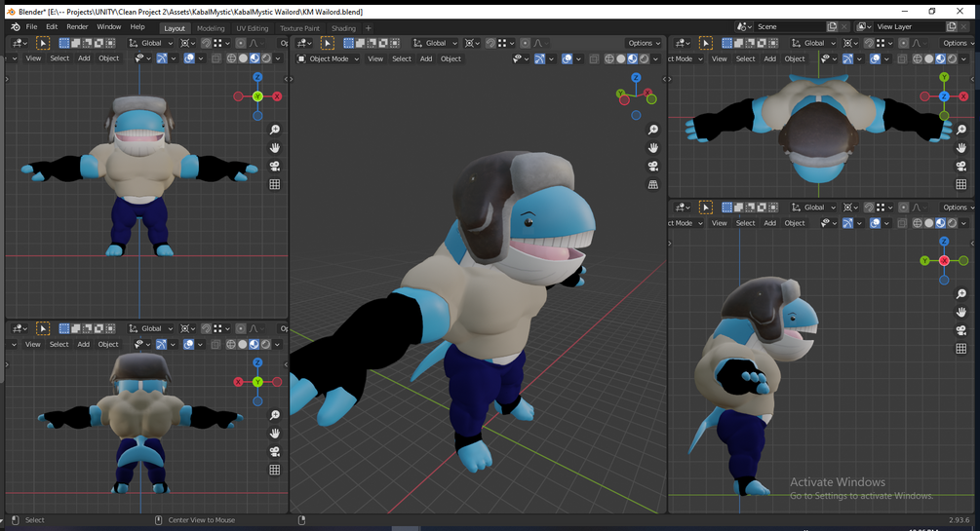Viewport: 980px width, 531px height.
Task: Click orthographic grid icon in top view viewport
Action: (961, 184)
